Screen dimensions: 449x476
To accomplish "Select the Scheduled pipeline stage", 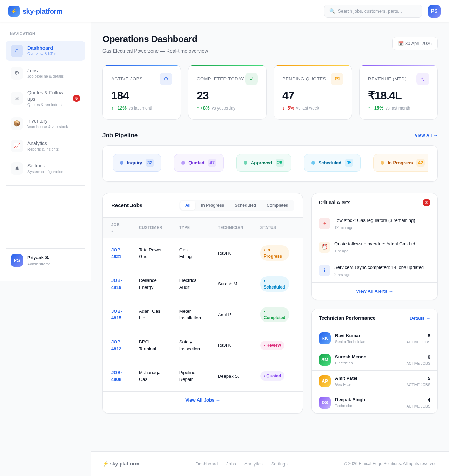I will (x=332, y=163).
